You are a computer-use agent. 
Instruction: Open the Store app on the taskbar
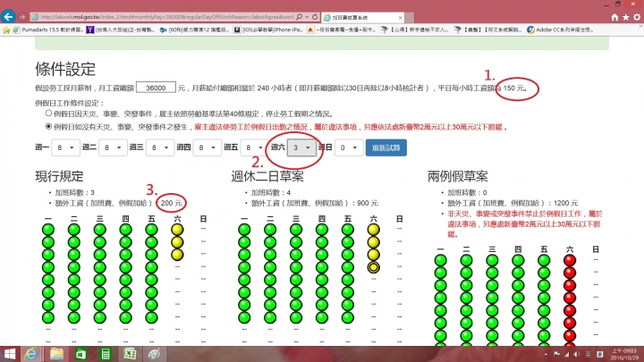(80, 354)
